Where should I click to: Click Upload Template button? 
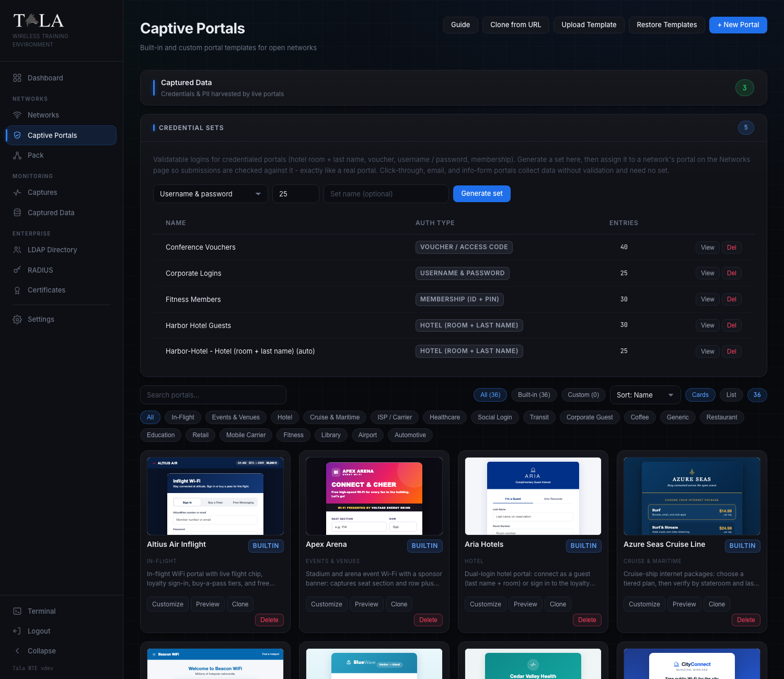click(x=589, y=25)
